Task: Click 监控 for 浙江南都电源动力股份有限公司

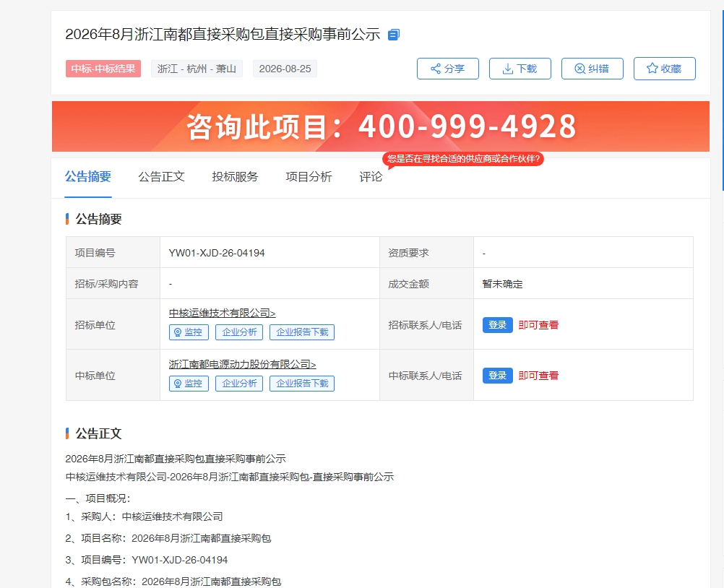Action: [189, 384]
